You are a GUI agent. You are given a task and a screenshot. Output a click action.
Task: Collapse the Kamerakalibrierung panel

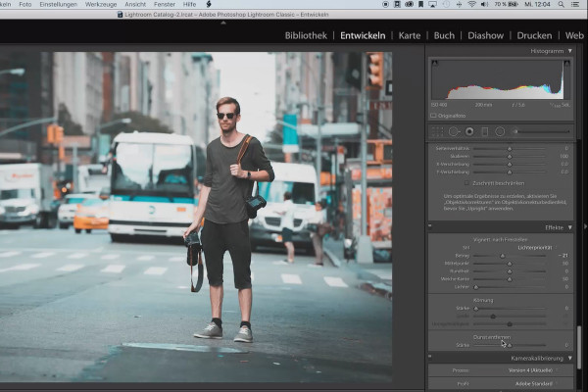point(570,359)
